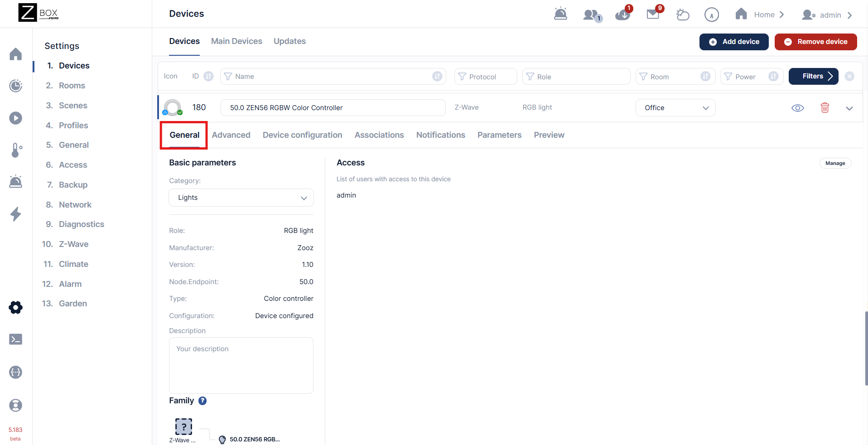The height and width of the screenshot is (445, 868).
Task: Toggle Power column sort order
Action: pyautogui.click(x=773, y=76)
